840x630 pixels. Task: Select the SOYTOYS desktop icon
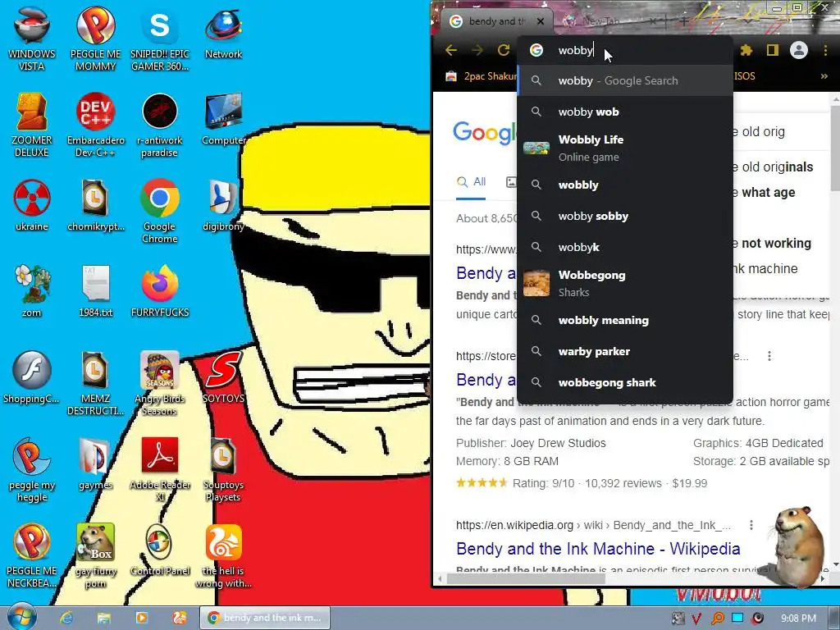click(223, 377)
